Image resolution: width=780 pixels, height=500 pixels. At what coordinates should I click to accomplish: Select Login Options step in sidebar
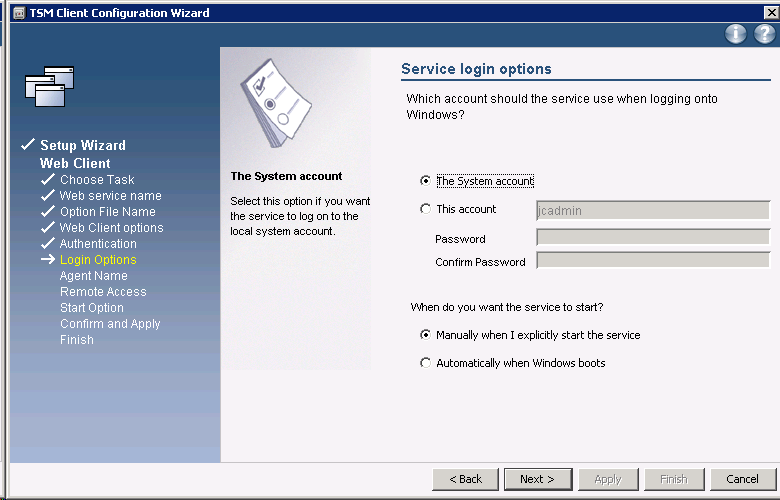click(98, 260)
